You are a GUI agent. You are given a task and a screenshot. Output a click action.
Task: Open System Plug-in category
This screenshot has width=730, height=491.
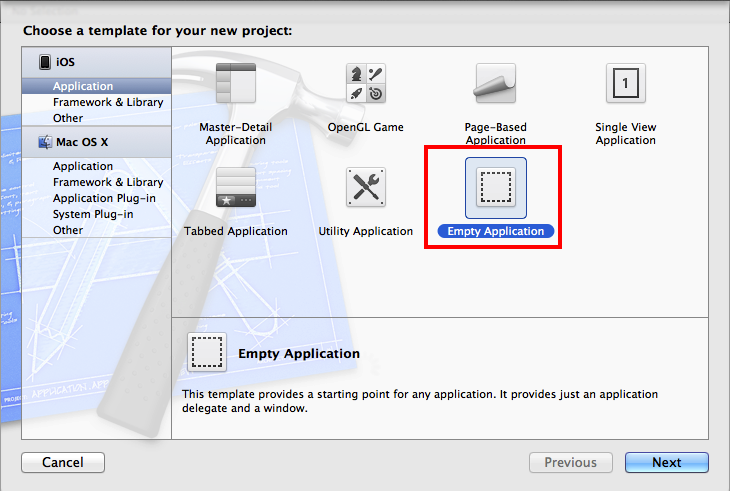[96, 214]
